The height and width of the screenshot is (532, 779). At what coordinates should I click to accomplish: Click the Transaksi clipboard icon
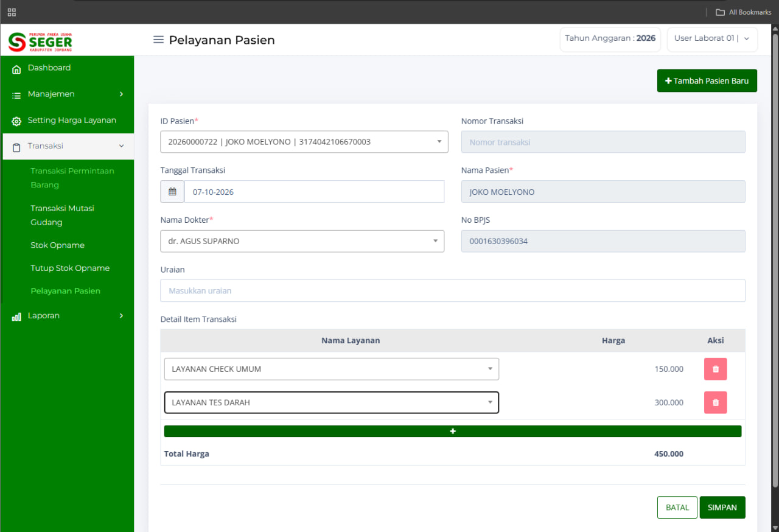pyautogui.click(x=16, y=147)
